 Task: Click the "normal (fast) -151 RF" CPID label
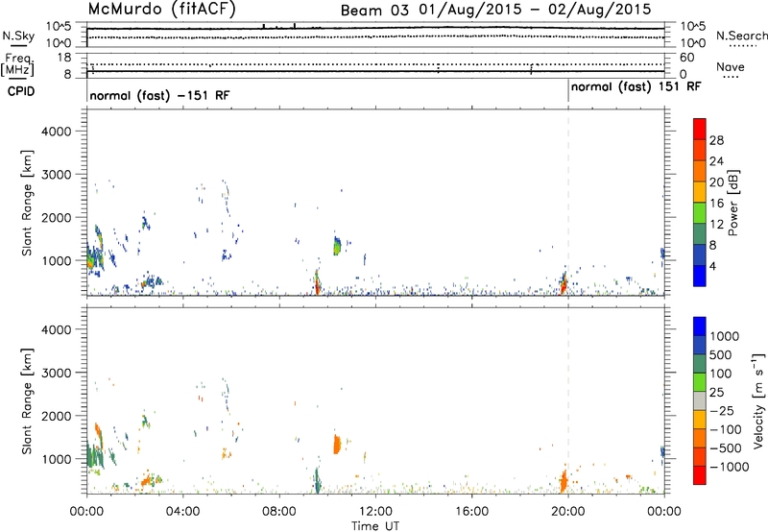(x=159, y=95)
